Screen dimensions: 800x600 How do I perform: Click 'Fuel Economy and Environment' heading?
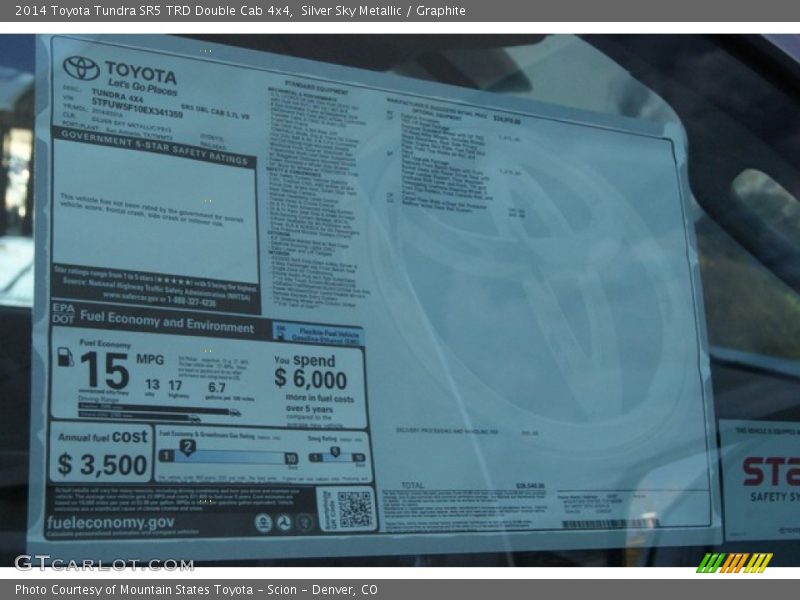(x=167, y=322)
